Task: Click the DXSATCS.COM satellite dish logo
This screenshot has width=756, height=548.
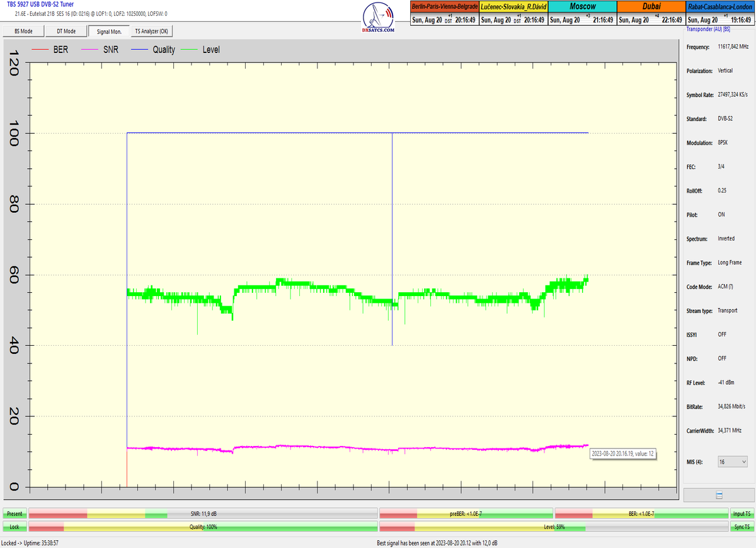Action: [x=379, y=17]
